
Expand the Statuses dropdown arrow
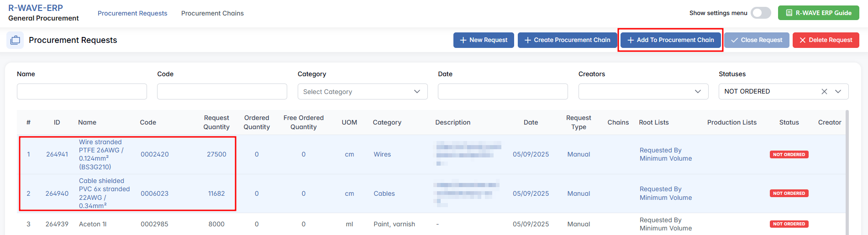pos(838,91)
